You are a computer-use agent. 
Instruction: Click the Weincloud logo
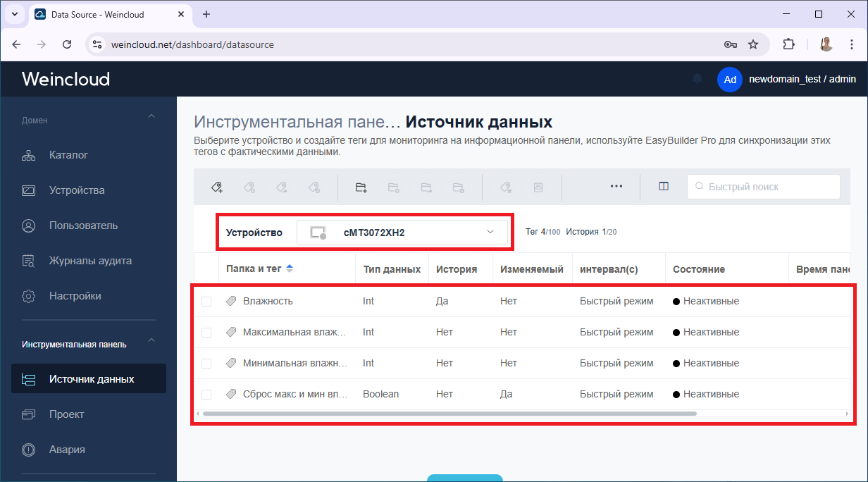point(66,79)
